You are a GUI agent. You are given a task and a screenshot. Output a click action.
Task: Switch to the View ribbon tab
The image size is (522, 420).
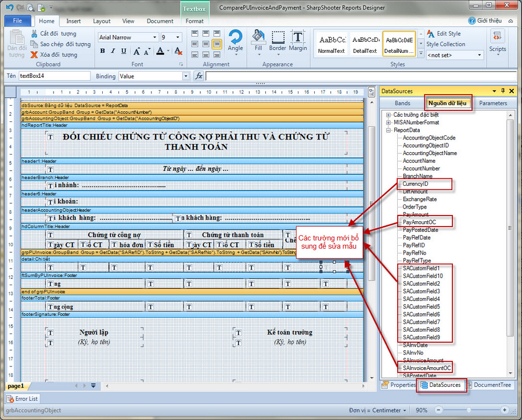pyautogui.click(x=128, y=21)
